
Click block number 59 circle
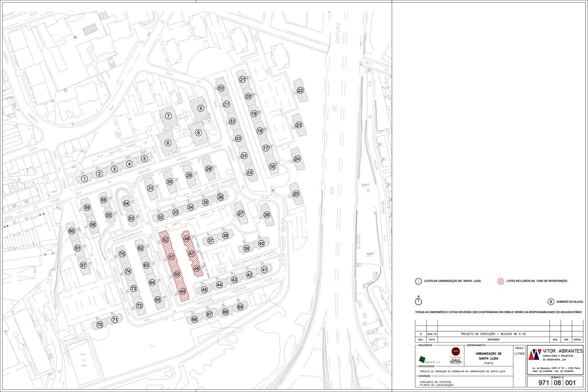87,207
